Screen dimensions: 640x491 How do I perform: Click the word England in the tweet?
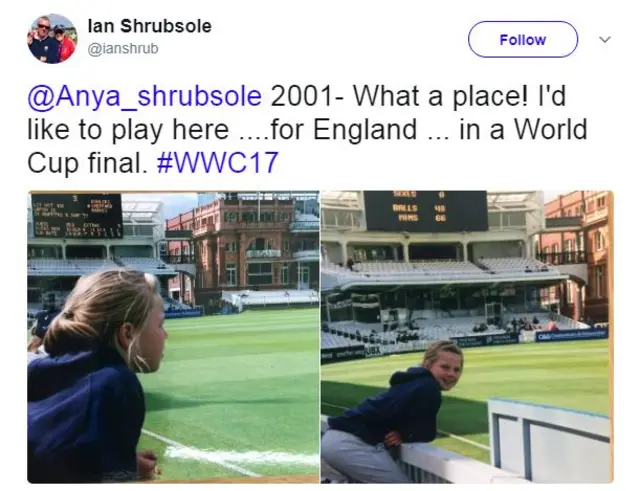point(365,129)
